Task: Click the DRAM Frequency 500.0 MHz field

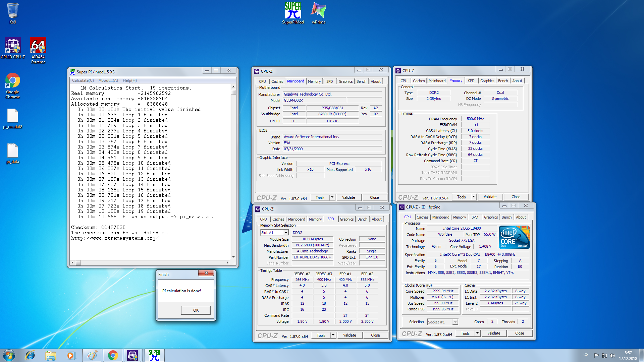Action: pyautogui.click(x=475, y=119)
